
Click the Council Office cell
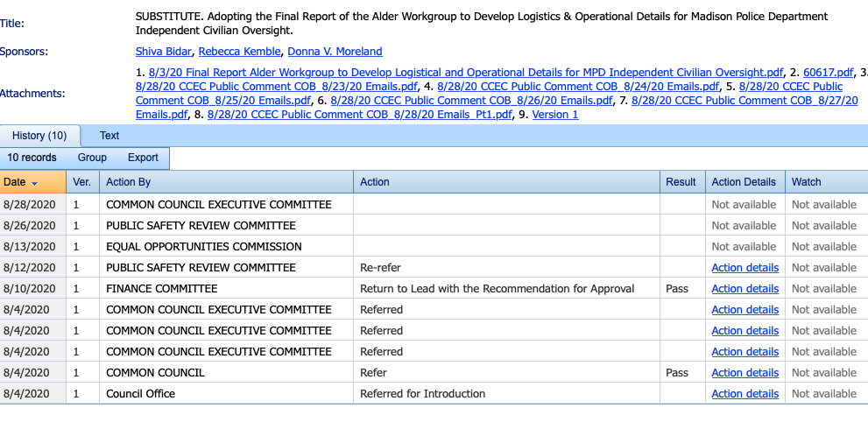[226, 394]
